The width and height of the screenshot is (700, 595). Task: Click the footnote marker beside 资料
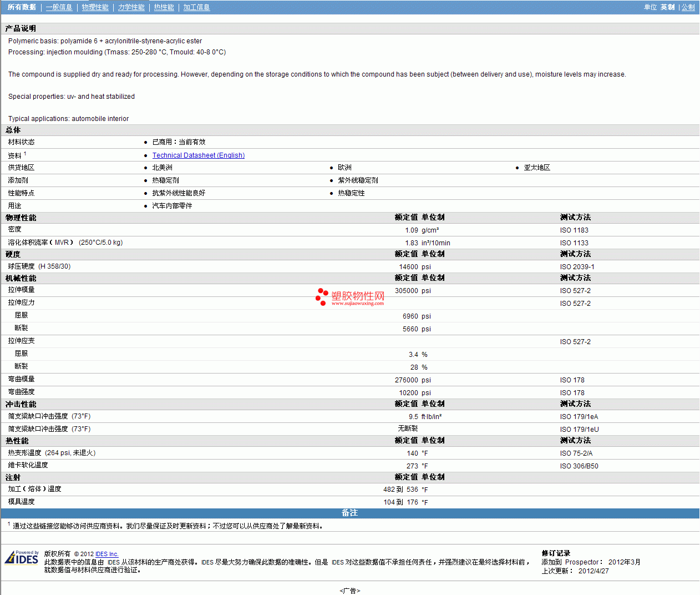tap(25, 154)
